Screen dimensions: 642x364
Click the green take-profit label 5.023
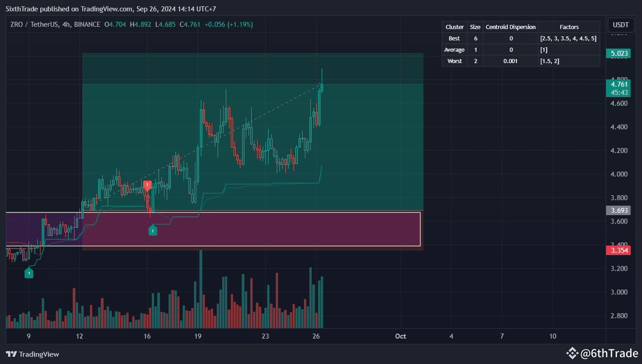(619, 53)
